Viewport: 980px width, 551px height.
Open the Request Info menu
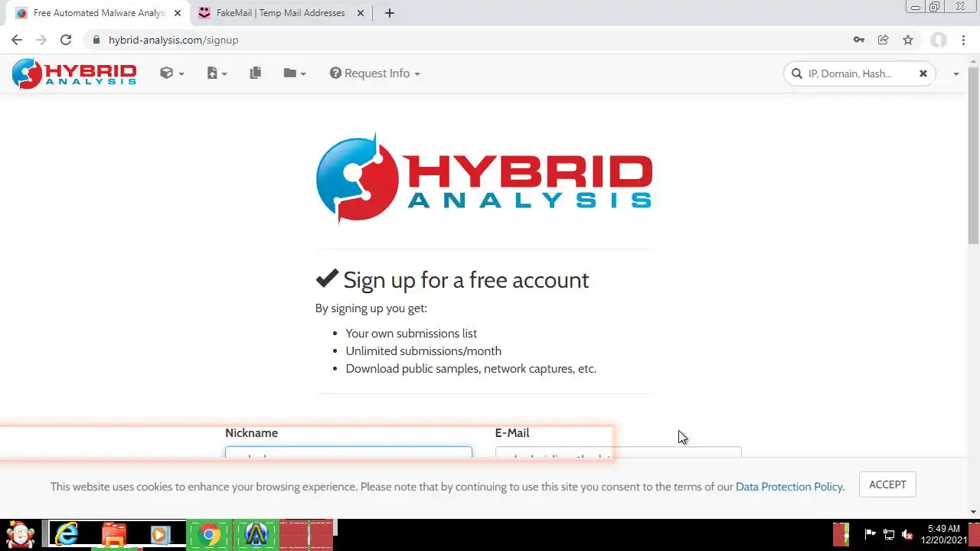pyautogui.click(x=375, y=73)
